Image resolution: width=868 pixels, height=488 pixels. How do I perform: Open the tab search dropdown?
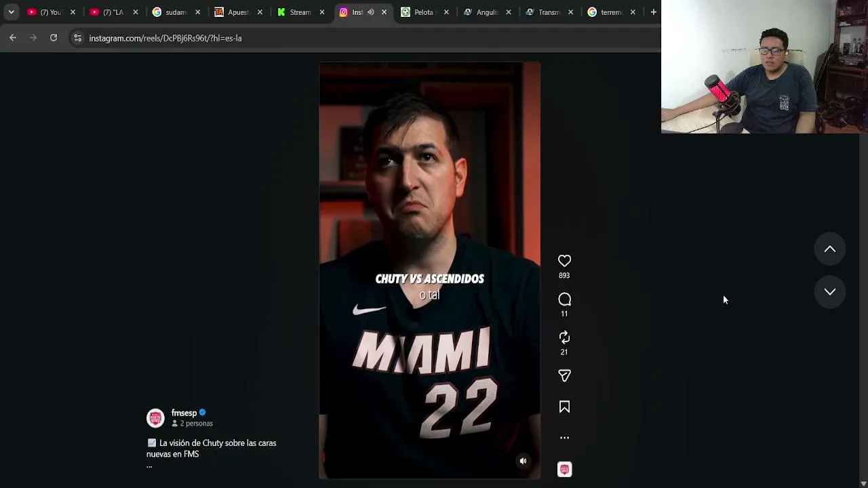(x=11, y=12)
